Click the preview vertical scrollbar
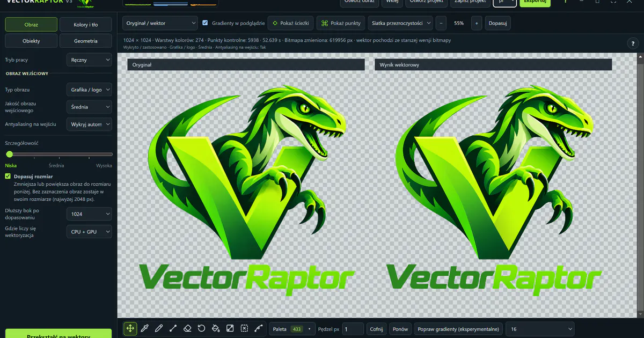The width and height of the screenshot is (644, 338). pos(640,185)
